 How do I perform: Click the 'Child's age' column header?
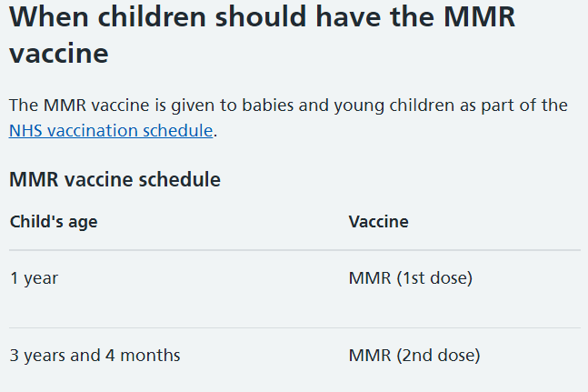click(54, 222)
